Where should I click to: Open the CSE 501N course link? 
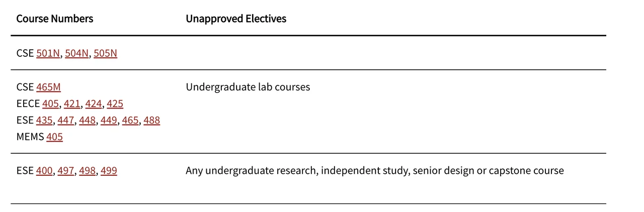[48, 53]
